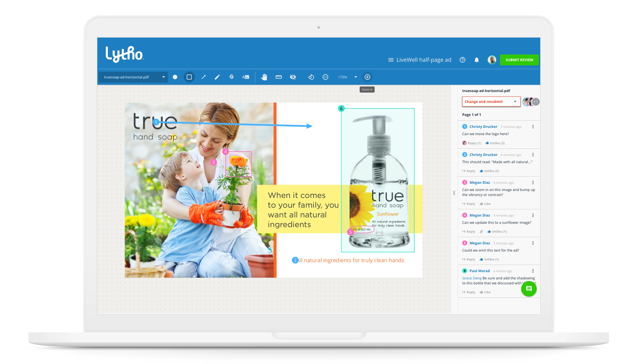
Task: Rotate the document view
Action: (311, 77)
